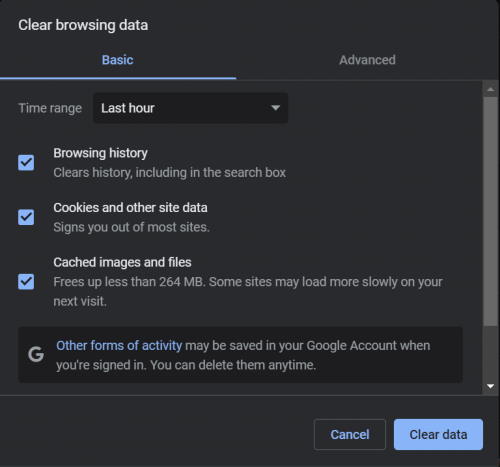Click the Time range dropdown arrow
Image resolution: width=500 pixels, height=467 pixels.
(275, 108)
